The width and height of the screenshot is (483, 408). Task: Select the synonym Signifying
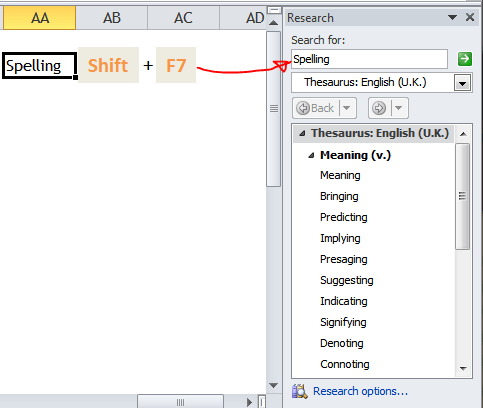[x=343, y=322]
